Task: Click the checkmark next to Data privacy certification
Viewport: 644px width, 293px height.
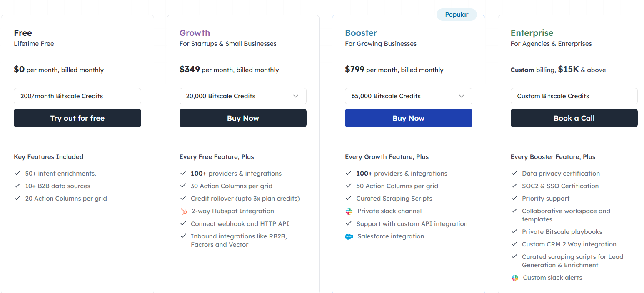Action: (x=514, y=173)
